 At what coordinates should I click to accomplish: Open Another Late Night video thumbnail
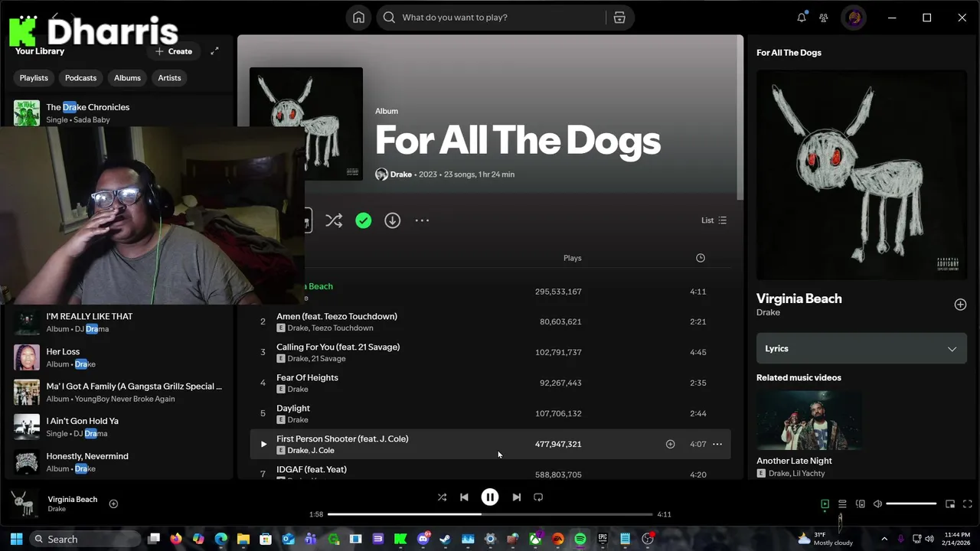pyautogui.click(x=808, y=420)
